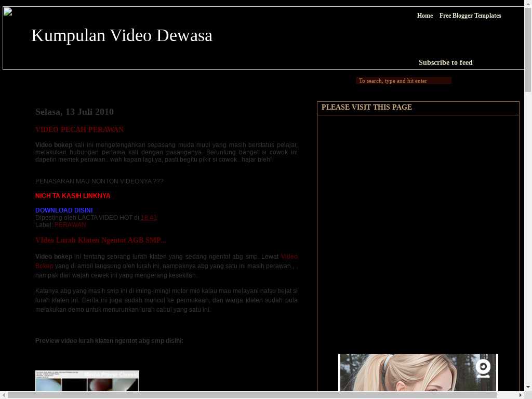Viewport: 532px width, 399px height.
Task: Click the date text Selasa, 13 Juli 2010
Action: pyautogui.click(x=74, y=112)
